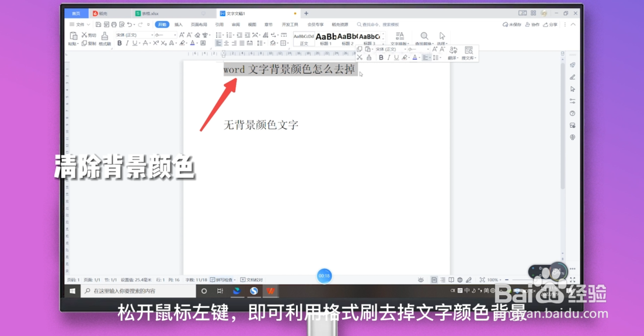Switch to Page Layout (页面布局) tab
The height and width of the screenshot is (336, 644).
[x=199, y=24]
